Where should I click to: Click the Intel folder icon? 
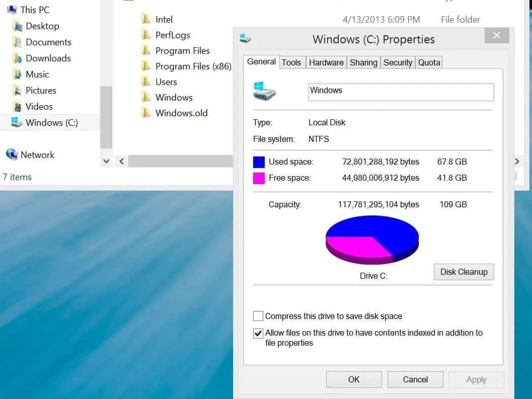[x=145, y=19]
